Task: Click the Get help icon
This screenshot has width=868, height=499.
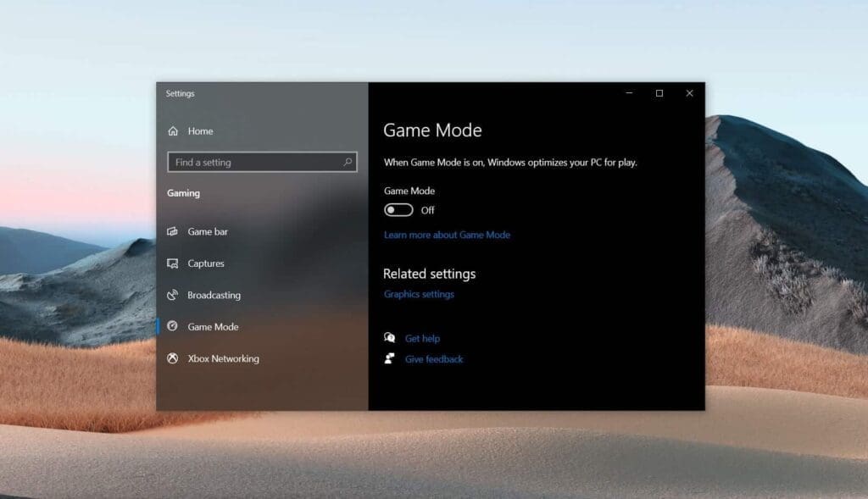Action: [391, 338]
